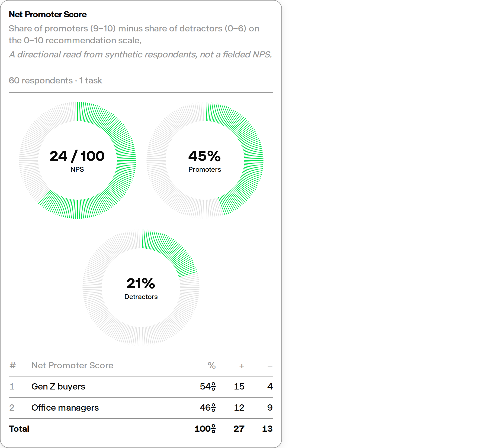The image size is (488, 448).
Task: Select the Gen Z buyers row
Action: tap(141, 387)
